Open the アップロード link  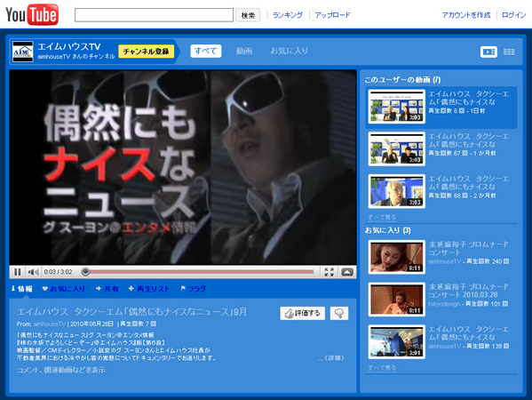332,15
